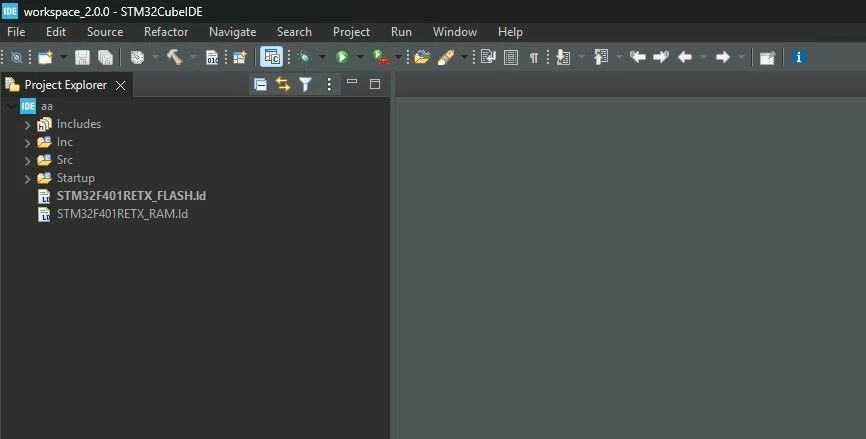Viewport: 866px width, 439px height.
Task: Click the New C/C++ project icon
Action: [x=239, y=57]
